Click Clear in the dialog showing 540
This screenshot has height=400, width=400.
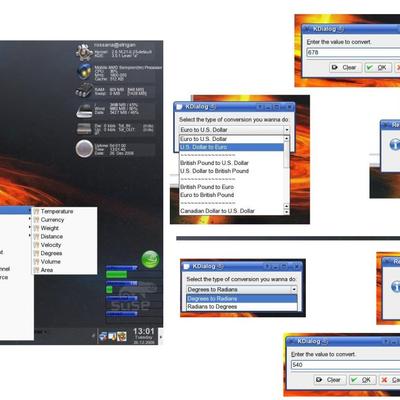coord(329,380)
